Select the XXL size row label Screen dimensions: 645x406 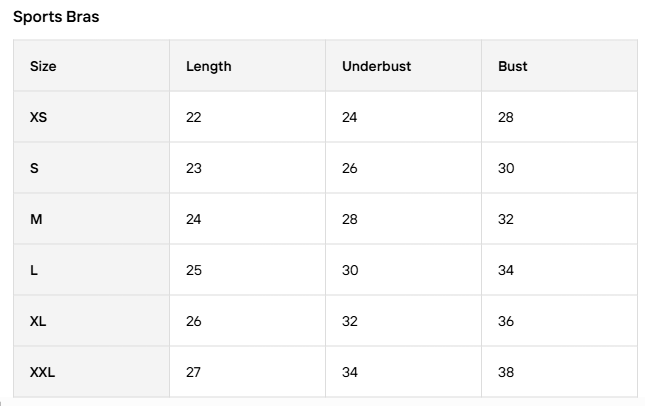(42, 372)
